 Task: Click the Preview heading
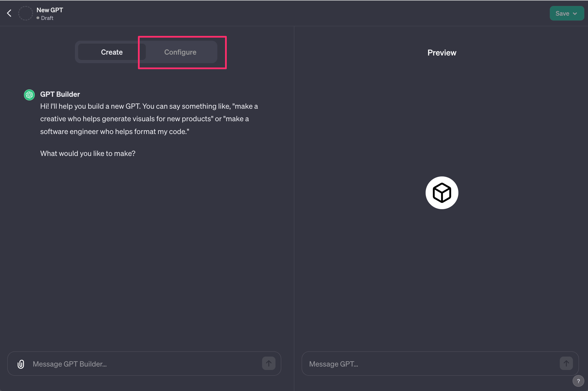coord(442,53)
